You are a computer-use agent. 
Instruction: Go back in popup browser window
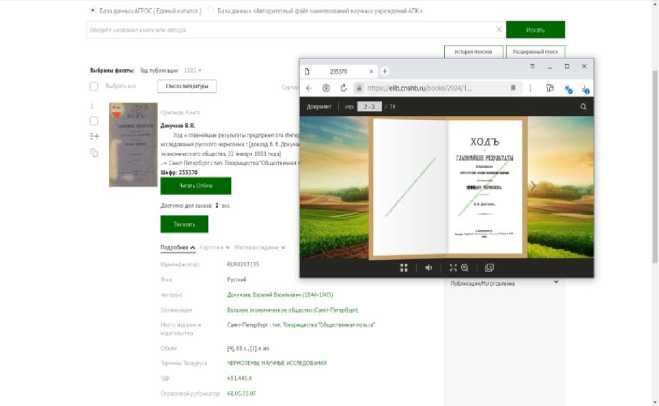pos(310,88)
